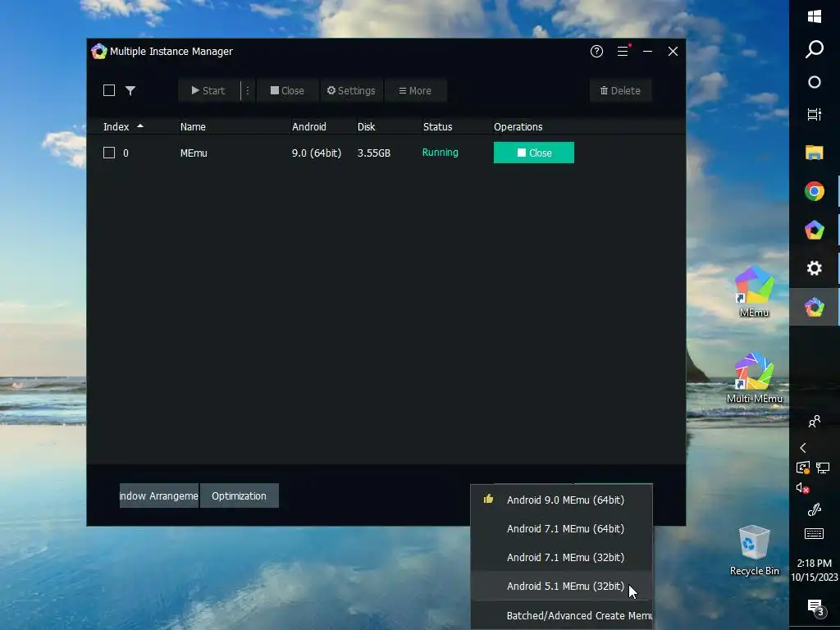Click the People icon in taskbar
Image resolution: width=840 pixels, height=630 pixels.
point(815,422)
